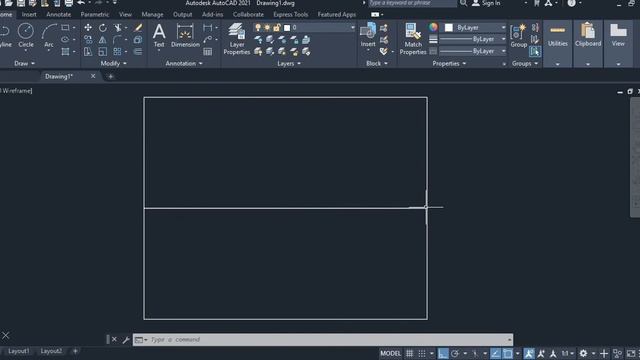Click the Sign In button
This screenshot has width=640, height=360.
486,3
